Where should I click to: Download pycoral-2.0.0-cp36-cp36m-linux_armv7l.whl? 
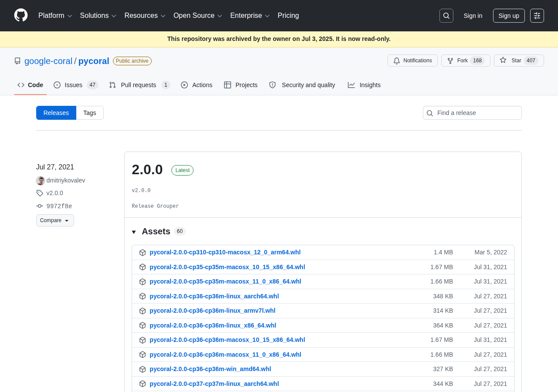tap(212, 311)
